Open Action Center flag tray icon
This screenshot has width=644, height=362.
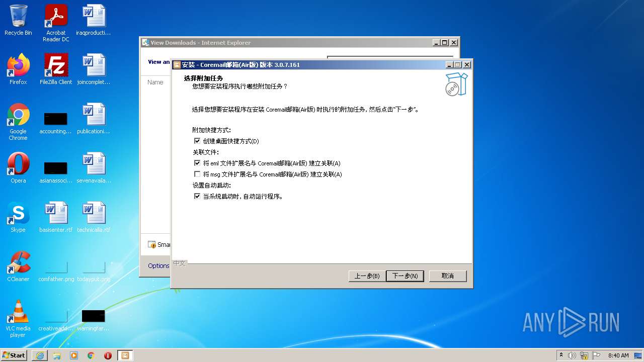click(596, 355)
